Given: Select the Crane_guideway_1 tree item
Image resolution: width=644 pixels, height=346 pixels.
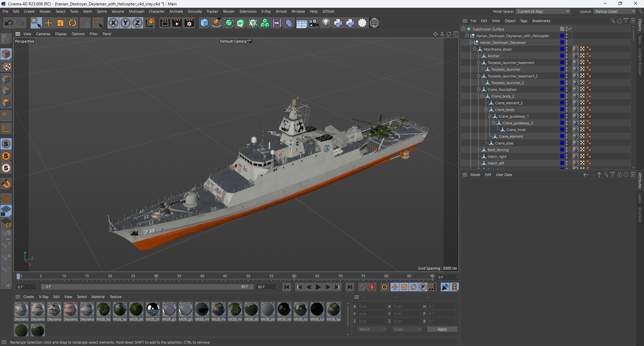Looking at the screenshot, I should point(513,116).
